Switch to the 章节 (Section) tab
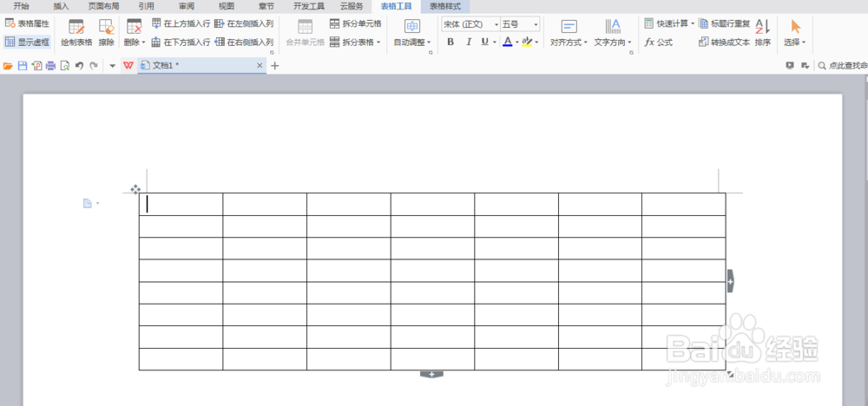The image size is (868, 406). pos(266,7)
